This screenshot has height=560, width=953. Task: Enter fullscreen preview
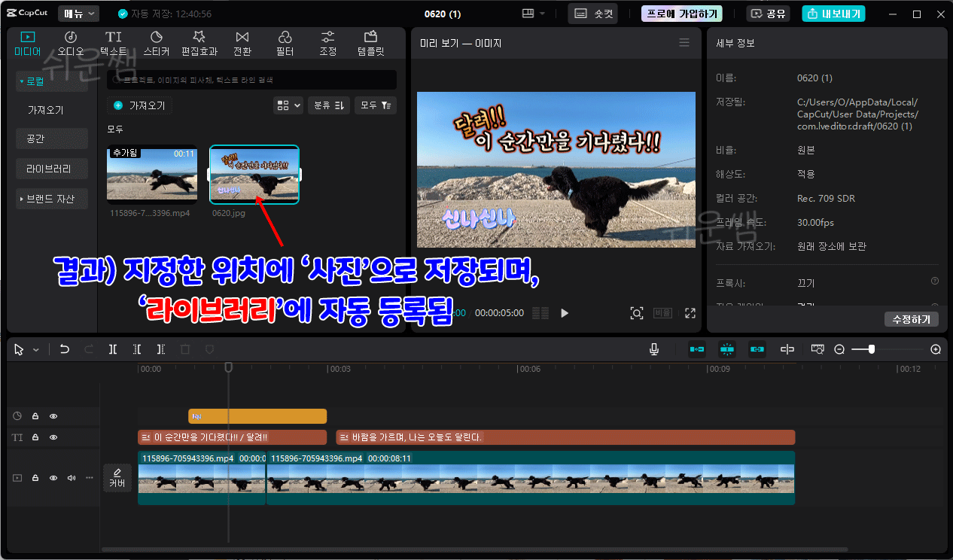coord(690,313)
